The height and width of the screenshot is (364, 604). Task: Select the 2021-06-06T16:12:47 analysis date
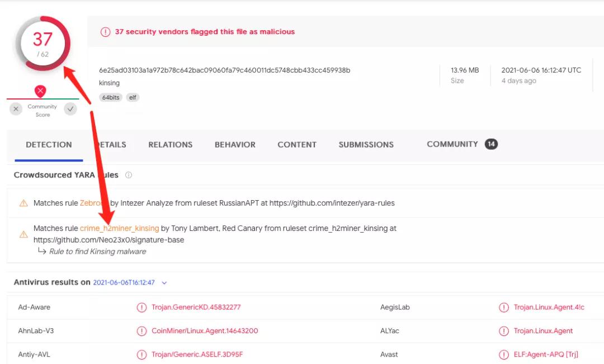coord(124,283)
